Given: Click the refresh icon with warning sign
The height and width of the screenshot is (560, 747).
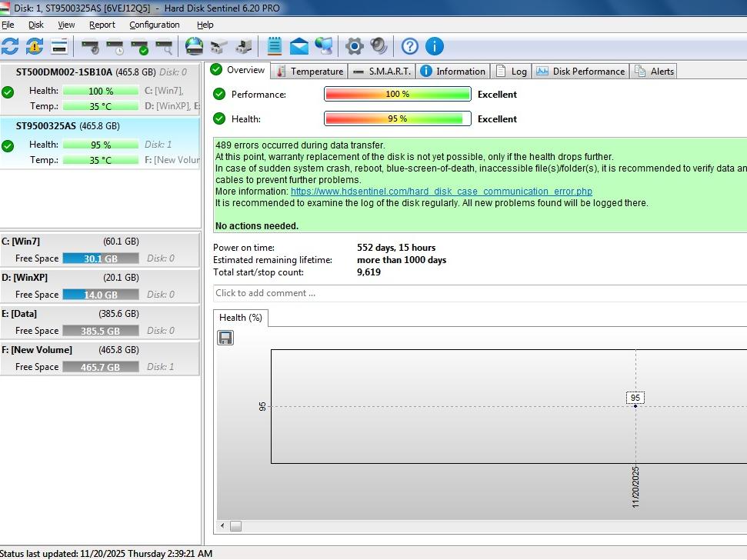Looking at the screenshot, I should (35, 46).
